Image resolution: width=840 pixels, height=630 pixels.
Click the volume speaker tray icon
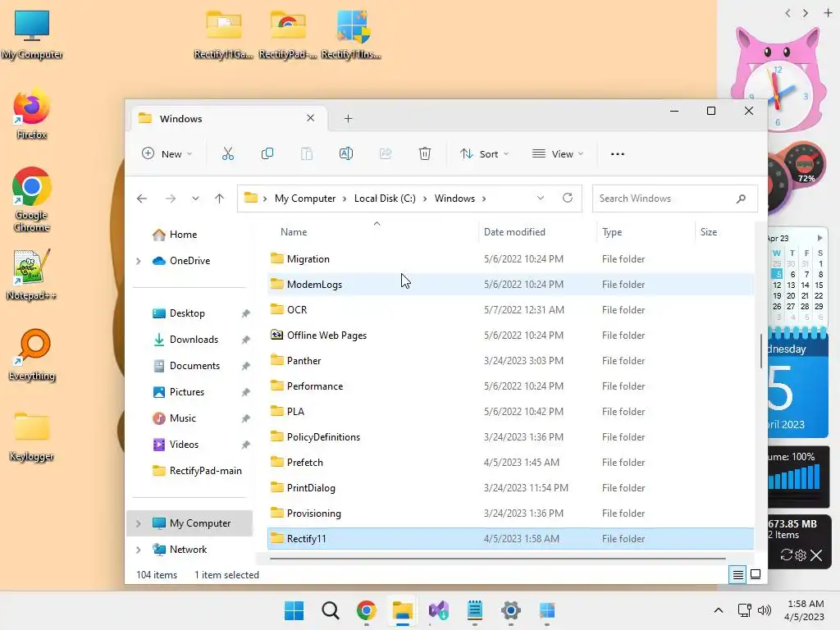[x=765, y=610]
